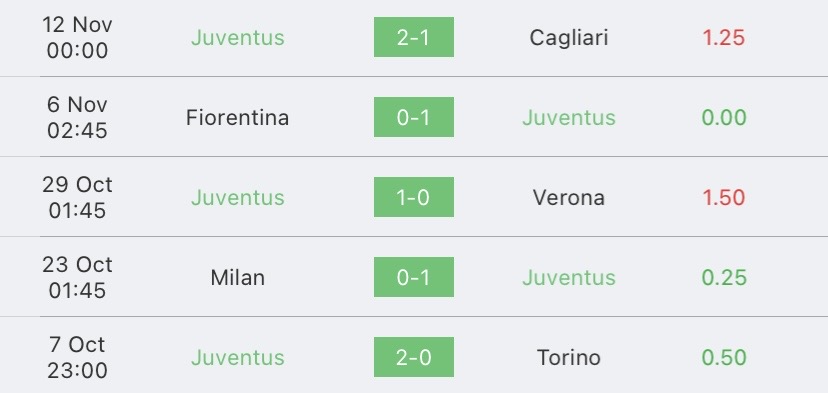Select the 29 Oct 01:45 match date

[77, 197]
